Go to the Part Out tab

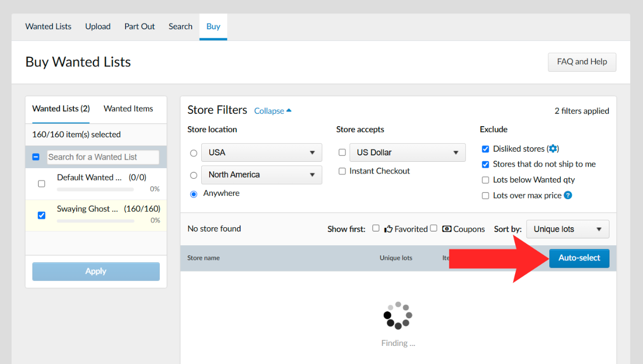pos(139,27)
